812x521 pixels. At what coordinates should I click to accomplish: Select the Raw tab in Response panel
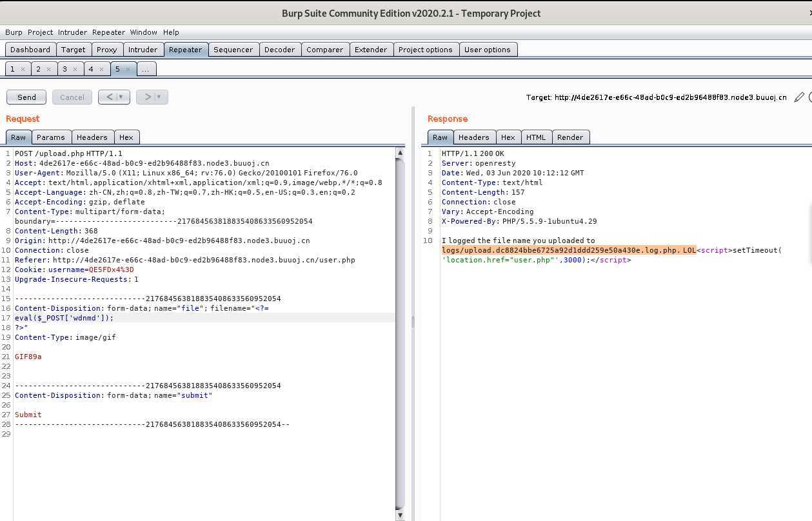click(x=440, y=137)
